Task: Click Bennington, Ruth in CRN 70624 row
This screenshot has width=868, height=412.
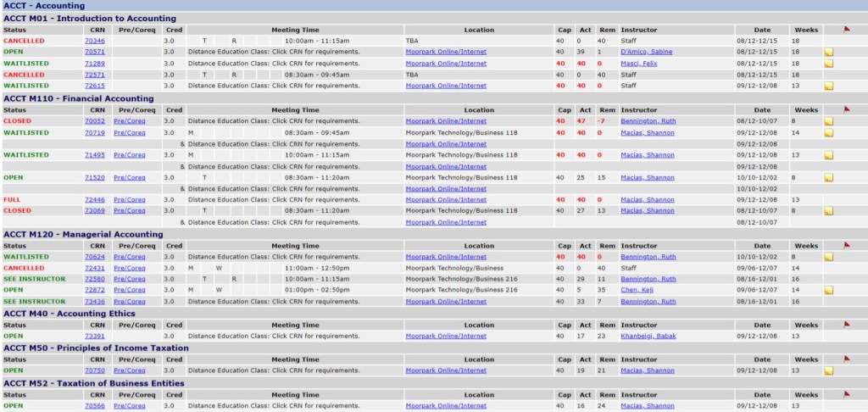Action: 648,257
